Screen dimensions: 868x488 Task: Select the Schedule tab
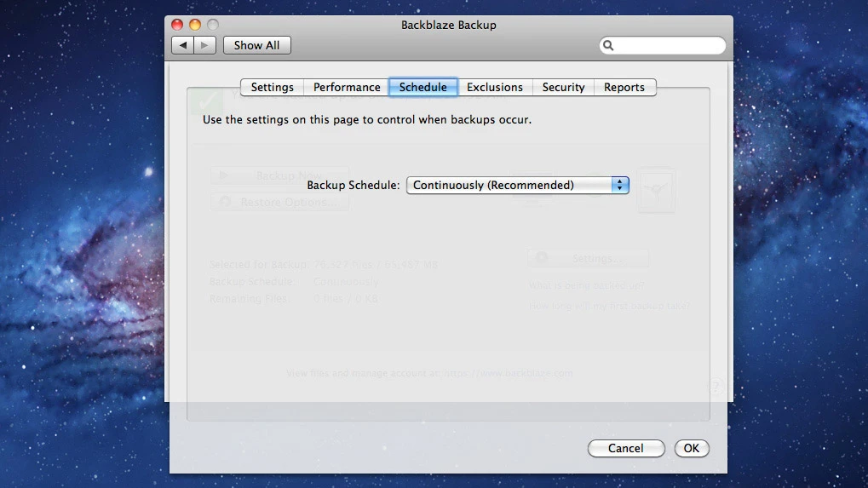[423, 88]
